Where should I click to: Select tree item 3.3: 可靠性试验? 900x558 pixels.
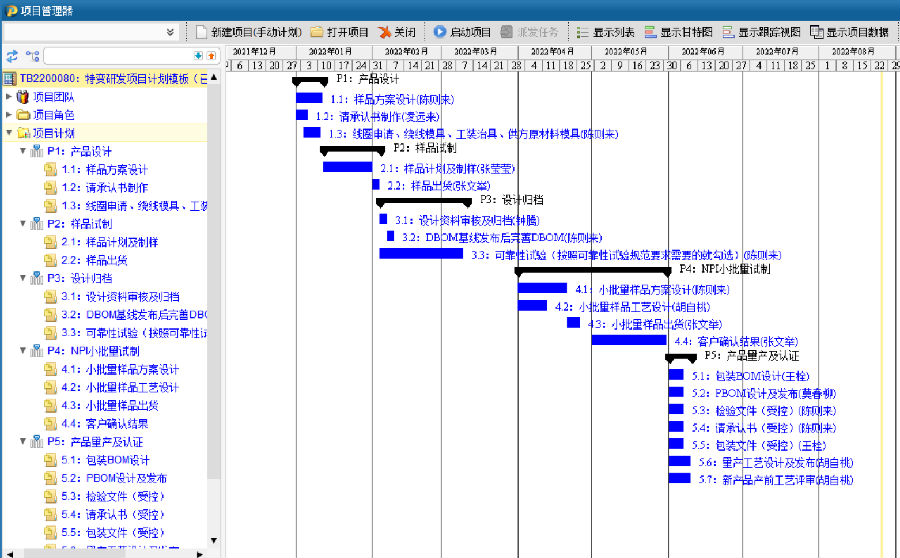(134, 332)
